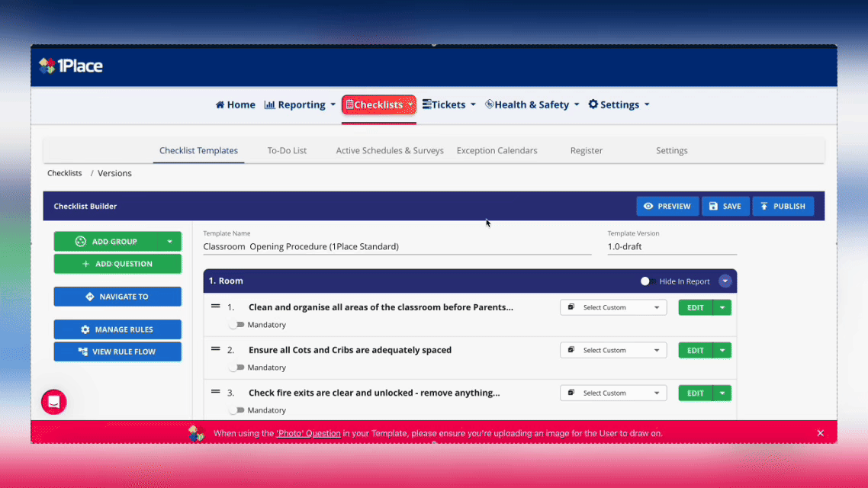
Task: Click the Preview eye button
Action: [x=667, y=206]
